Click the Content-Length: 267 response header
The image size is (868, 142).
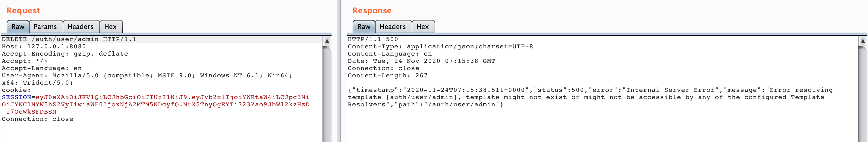click(x=388, y=76)
